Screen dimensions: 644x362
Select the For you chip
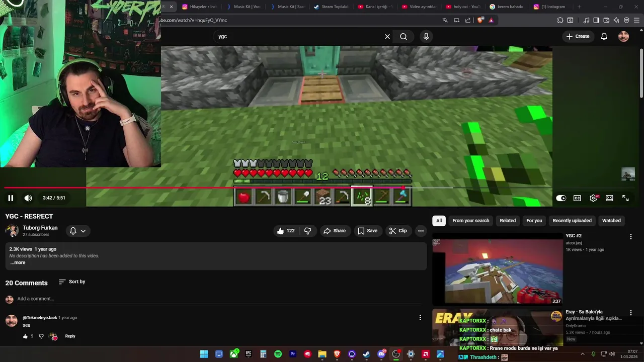tap(534, 221)
